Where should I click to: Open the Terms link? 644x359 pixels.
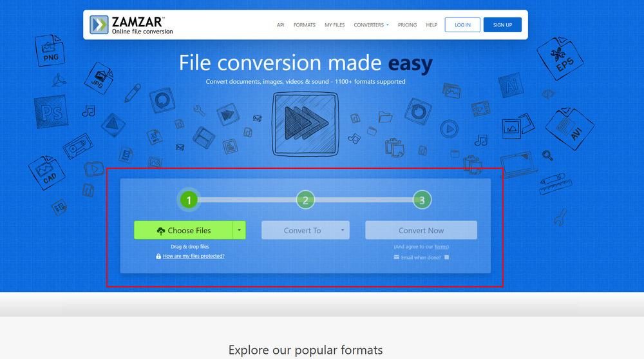[x=441, y=247]
